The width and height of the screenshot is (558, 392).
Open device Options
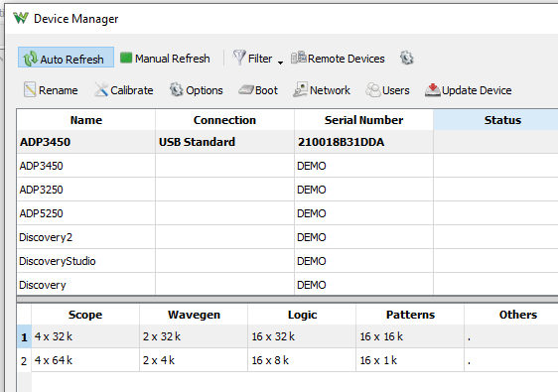(x=196, y=90)
